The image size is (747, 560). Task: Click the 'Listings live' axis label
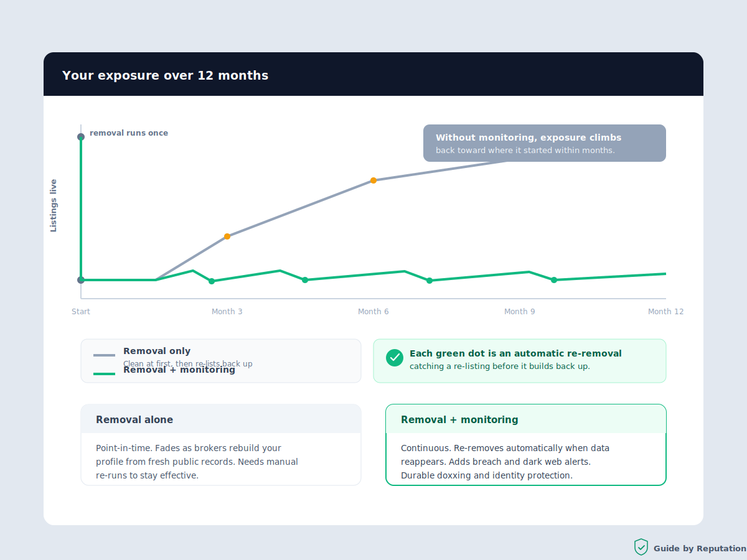pyautogui.click(x=54, y=206)
